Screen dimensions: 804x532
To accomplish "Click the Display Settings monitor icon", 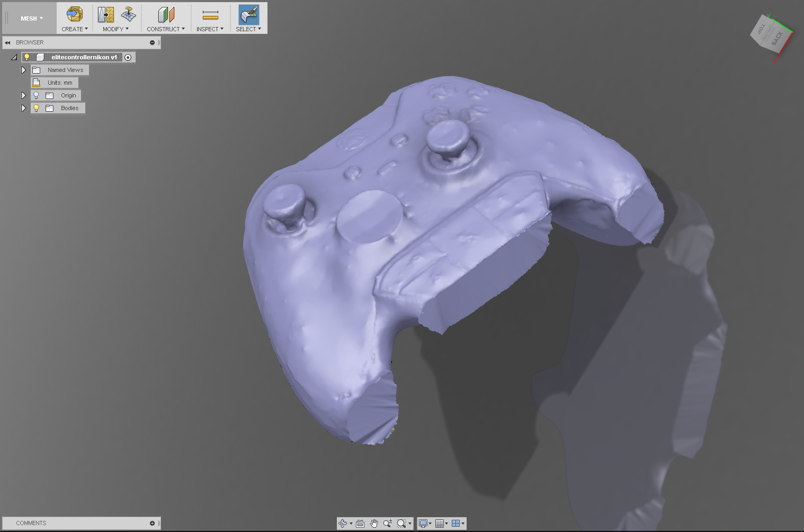I will pyautogui.click(x=423, y=524).
